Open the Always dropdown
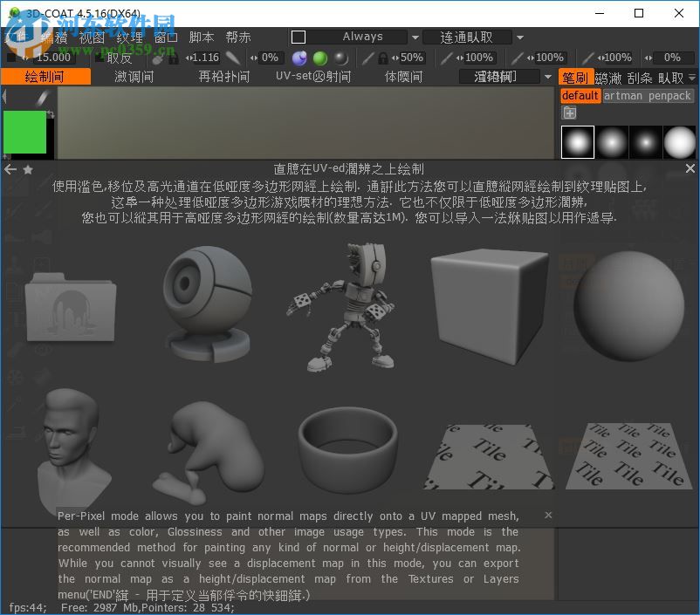This screenshot has height=615, width=700. point(356,37)
